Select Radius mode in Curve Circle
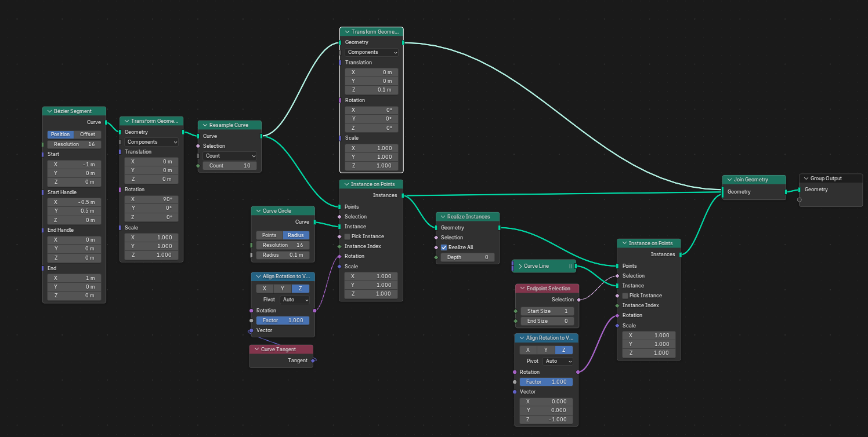The height and width of the screenshot is (437, 868). (296, 235)
